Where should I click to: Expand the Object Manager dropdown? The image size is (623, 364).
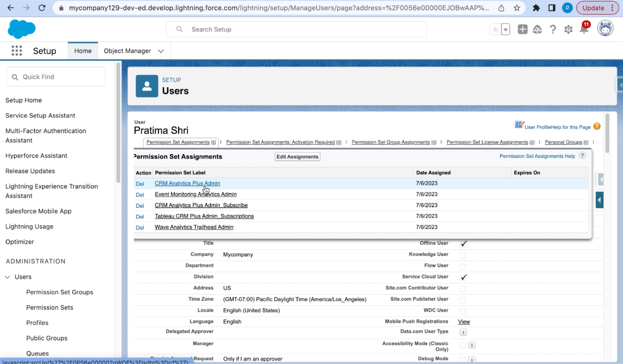pos(160,51)
